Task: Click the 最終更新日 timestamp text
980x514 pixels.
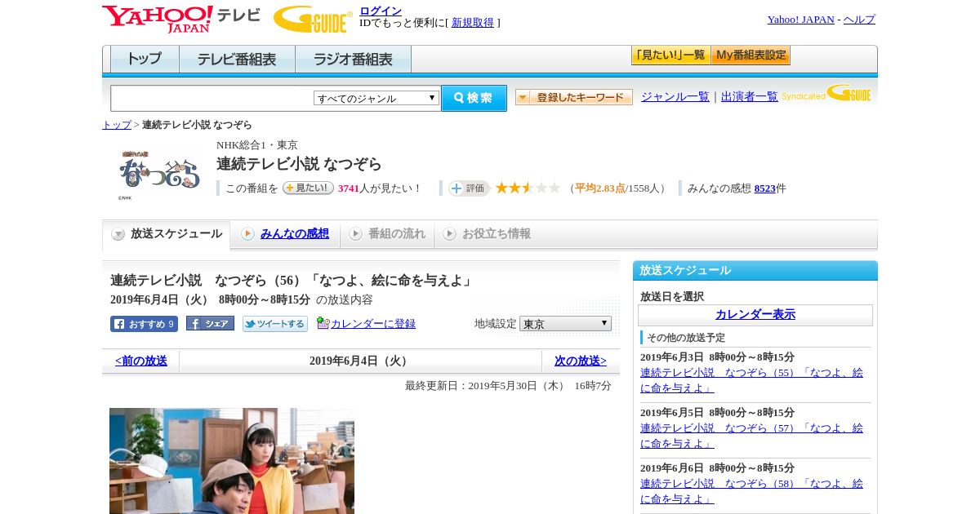Action: 508,386
